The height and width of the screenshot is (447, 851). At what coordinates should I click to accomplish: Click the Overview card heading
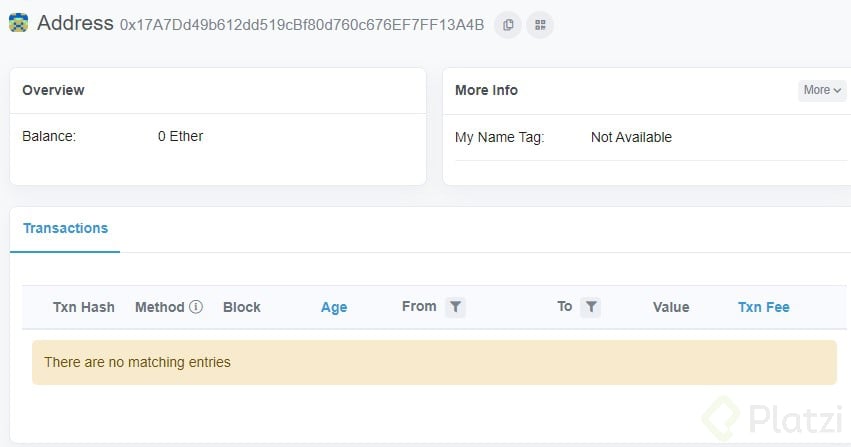(53, 90)
